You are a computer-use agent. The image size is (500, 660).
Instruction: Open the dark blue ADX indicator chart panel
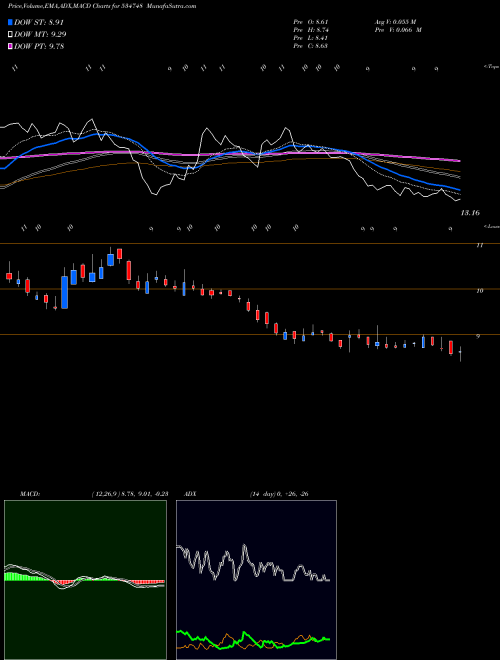(256, 580)
